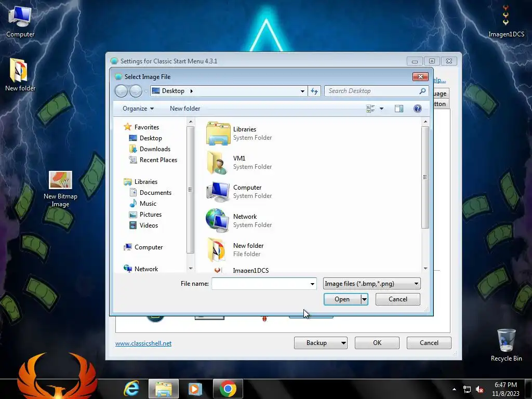The width and height of the screenshot is (532, 399).
Task: Select the VM1 user folder icon
Action: pos(217,163)
